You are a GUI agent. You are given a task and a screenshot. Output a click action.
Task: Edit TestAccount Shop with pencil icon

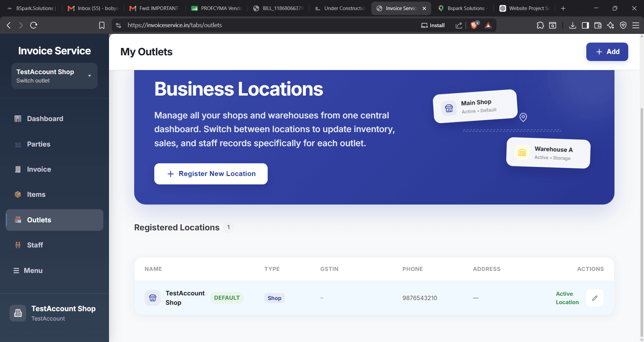(595, 298)
